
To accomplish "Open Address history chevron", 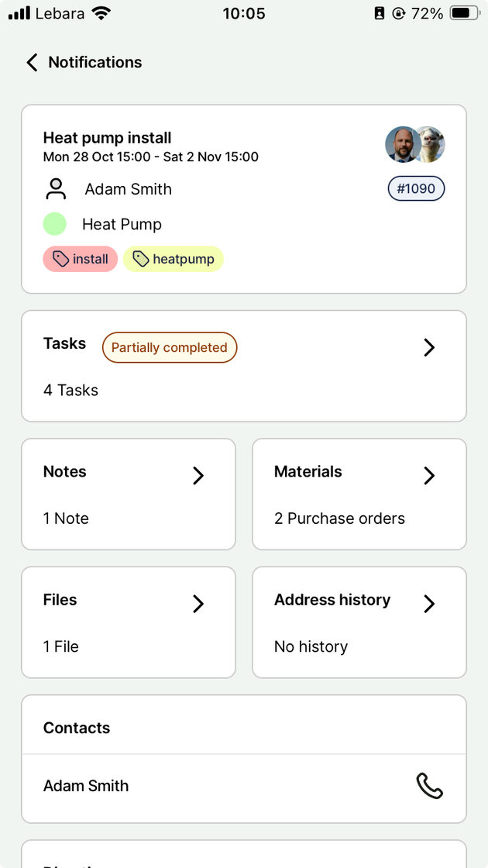I will click(x=429, y=604).
